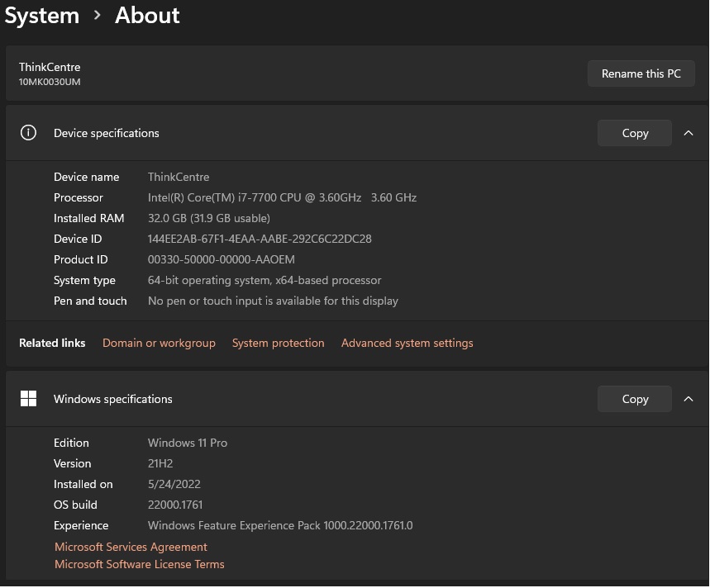Click the Product ID value 00330-50000-00000-AAOEM
This screenshot has width=710, height=588.
(221, 259)
